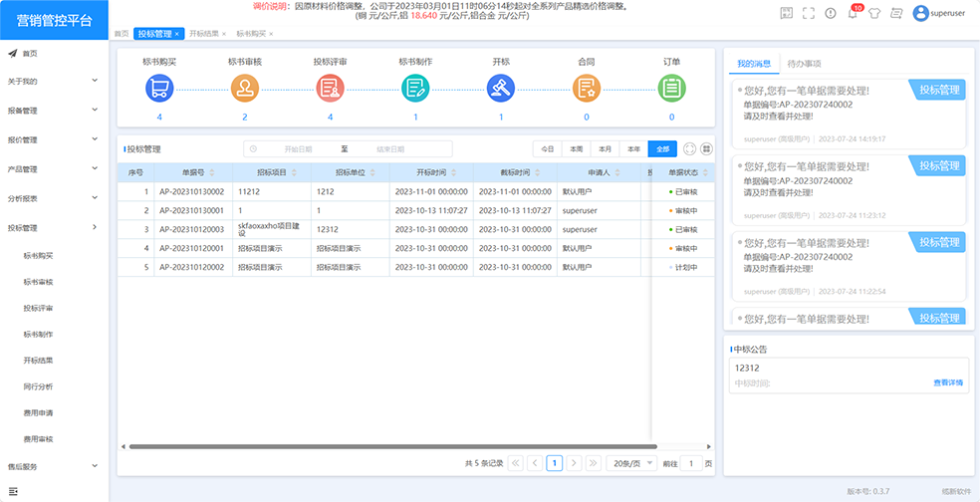Select the 开标 gavel icon
This screenshot has height=502, width=980.
point(501,88)
